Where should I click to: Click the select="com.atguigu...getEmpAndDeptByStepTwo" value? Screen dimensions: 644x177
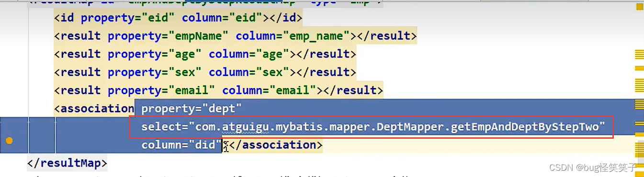[x=373, y=127]
